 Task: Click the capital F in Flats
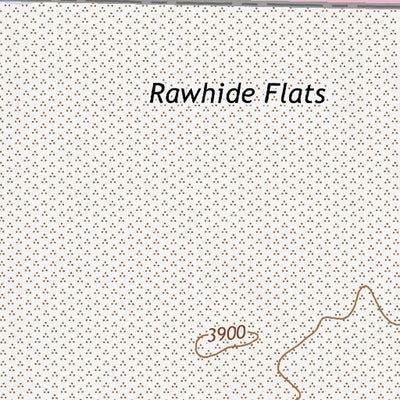(x=272, y=94)
